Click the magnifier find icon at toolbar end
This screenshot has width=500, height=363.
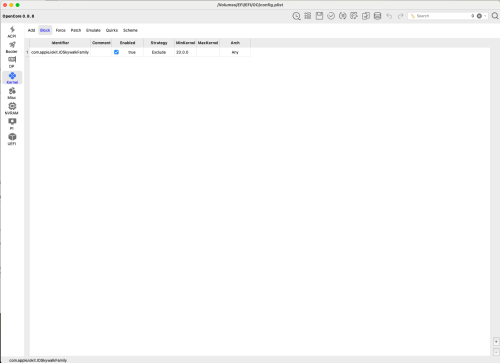click(x=495, y=16)
